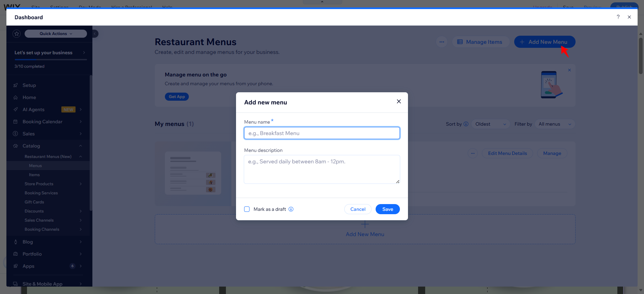This screenshot has width=644, height=294.
Task: Click the Cancel button in the dialog
Action: (358, 209)
